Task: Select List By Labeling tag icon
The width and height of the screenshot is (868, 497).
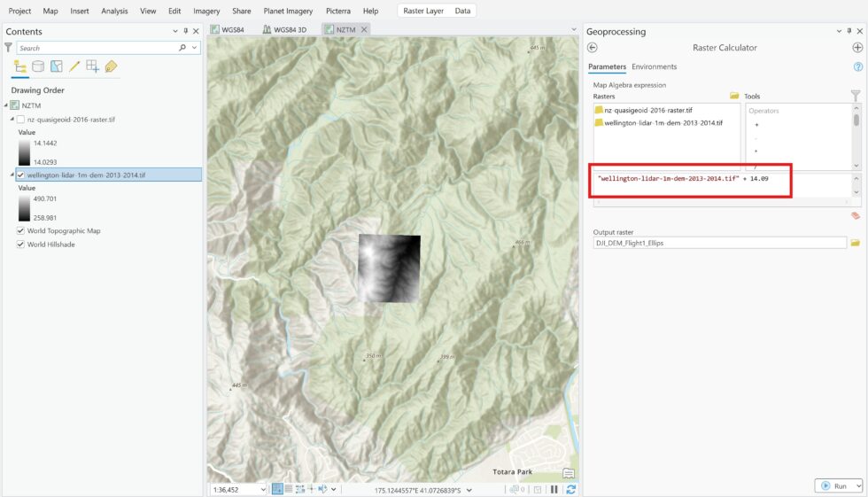Action: click(111, 67)
